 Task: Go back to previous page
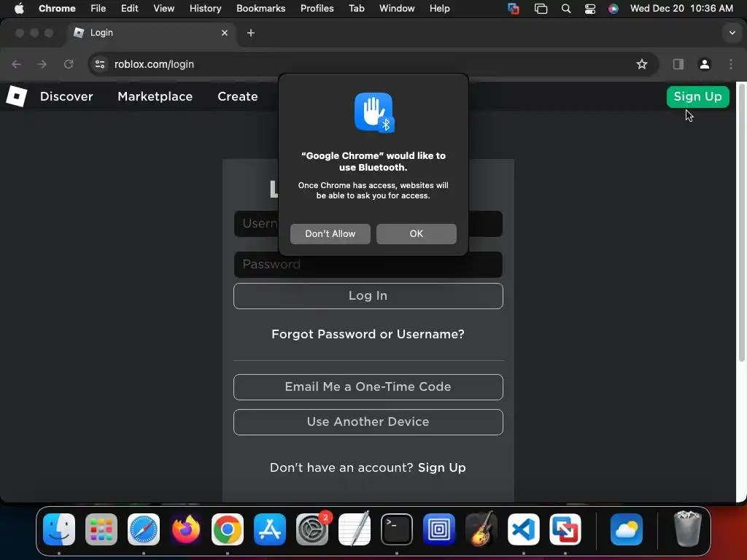(16, 64)
